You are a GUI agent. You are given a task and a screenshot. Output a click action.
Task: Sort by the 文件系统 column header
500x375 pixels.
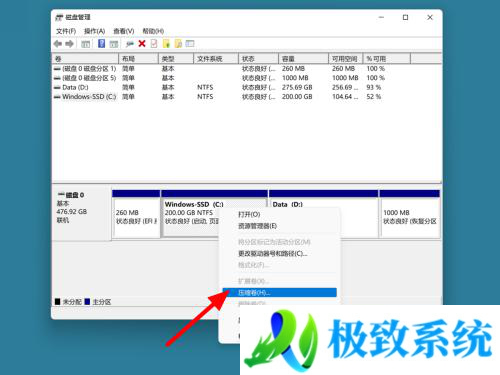[x=216, y=59]
